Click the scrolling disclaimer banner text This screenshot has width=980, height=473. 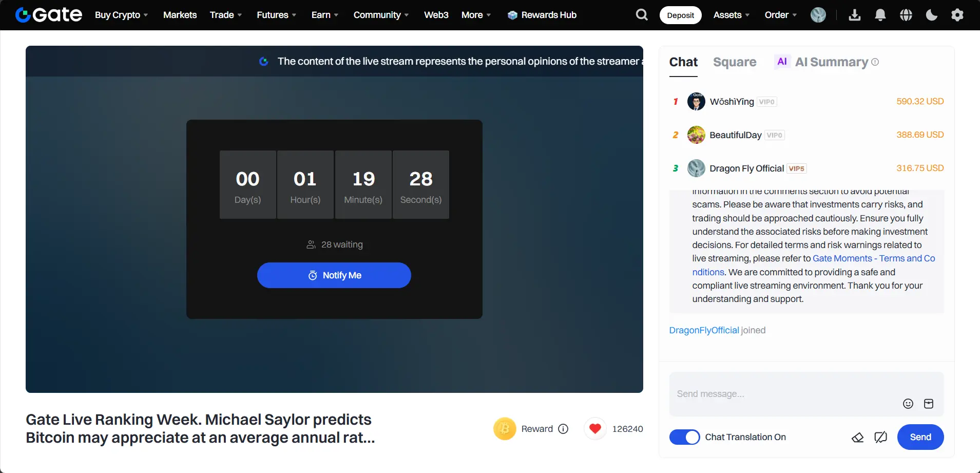[x=459, y=61]
